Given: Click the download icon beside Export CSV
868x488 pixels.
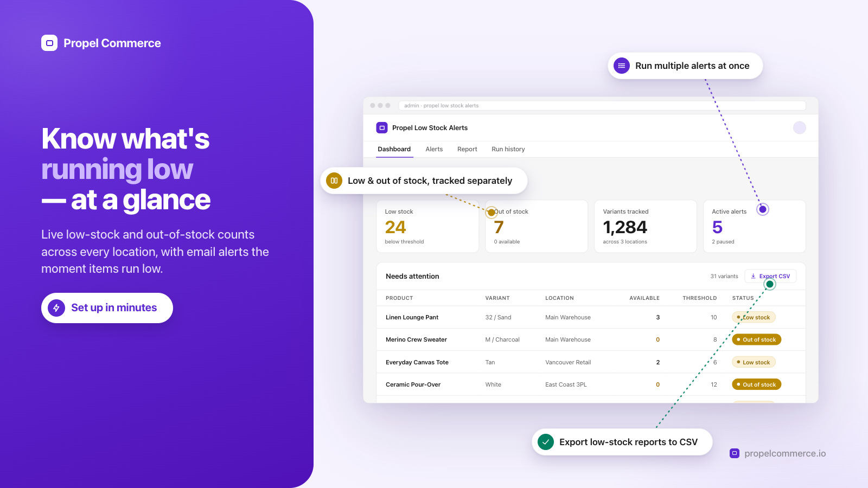Looking at the screenshot, I should click(x=753, y=276).
